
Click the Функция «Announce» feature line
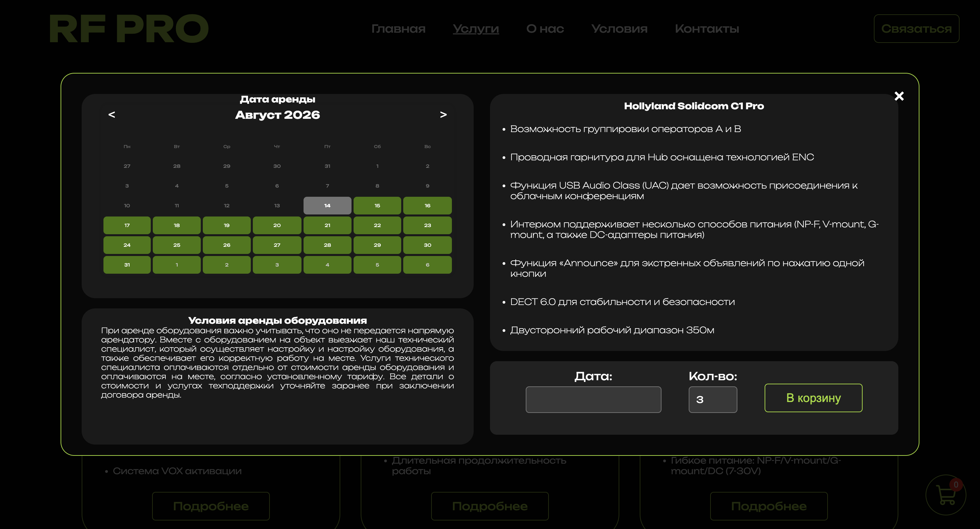click(x=687, y=268)
